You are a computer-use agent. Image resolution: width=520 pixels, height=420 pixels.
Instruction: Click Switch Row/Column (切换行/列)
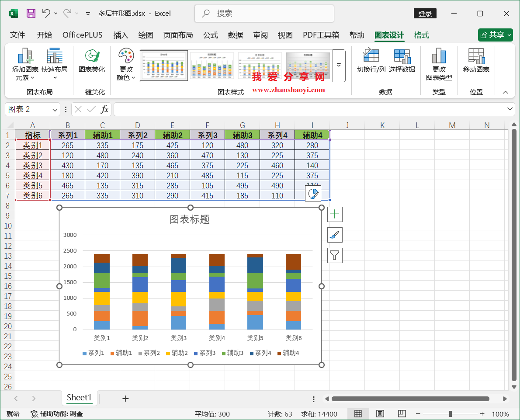pos(371,61)
